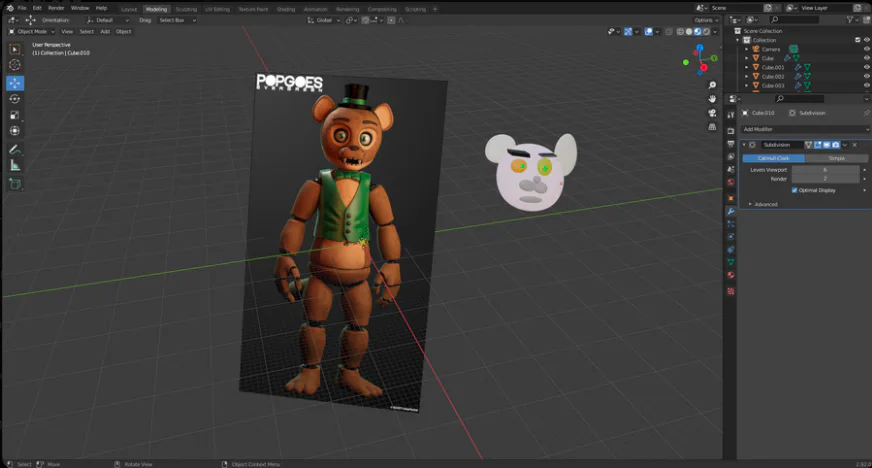872x468 pixels.
Task: Open the Orientation Default dropdown
Action: click(107, 20)
